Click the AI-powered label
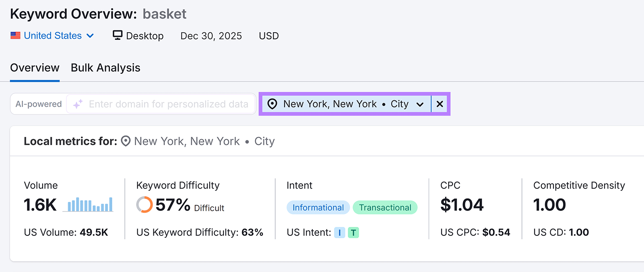 click(38, 104)
